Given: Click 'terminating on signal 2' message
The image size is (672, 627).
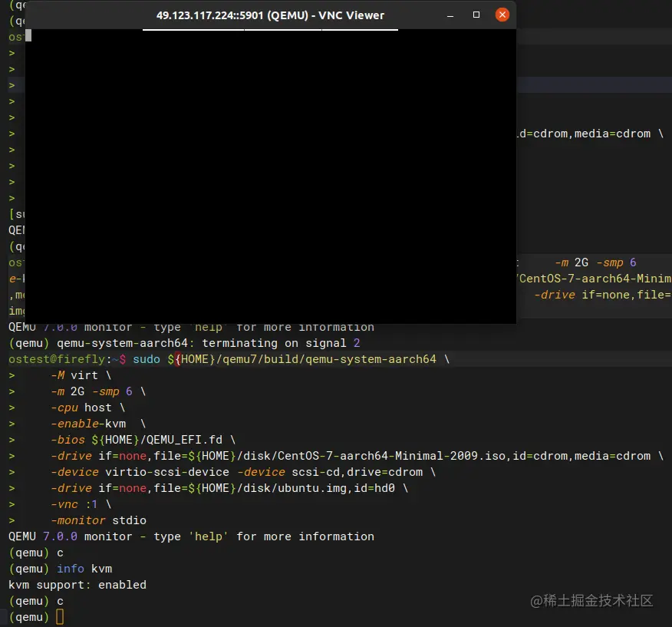Looking at the screenshot, I should [x=281, y=343].
